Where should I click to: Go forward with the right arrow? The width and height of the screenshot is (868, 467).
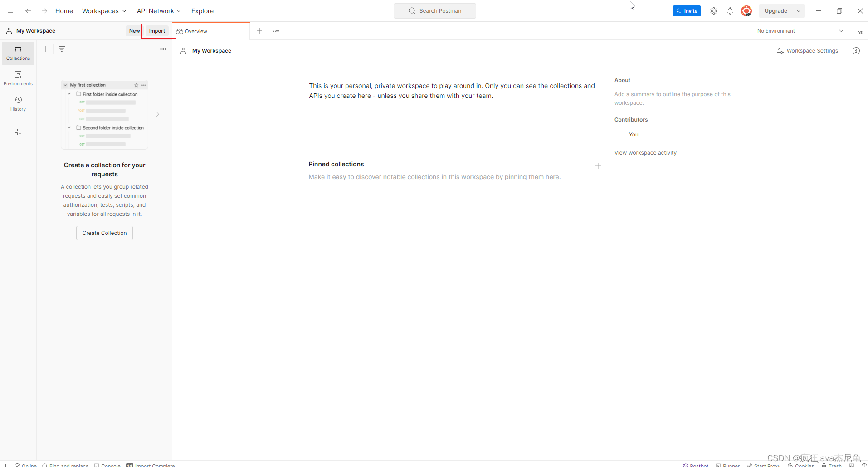[x=44, y=11]
